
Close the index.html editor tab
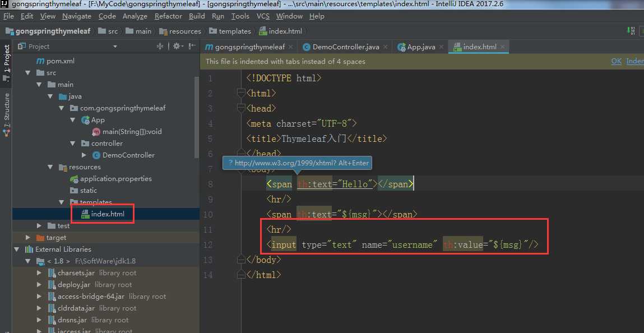[x=503, y=47]
